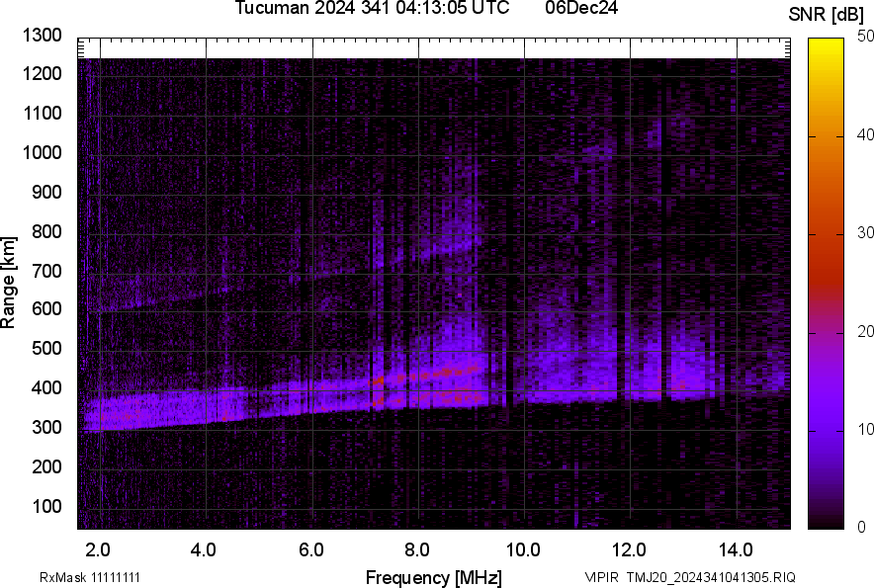Viewport: 874px width, 588px height.
Task: Click range tick label '1000'
Action: click(42, 152)
